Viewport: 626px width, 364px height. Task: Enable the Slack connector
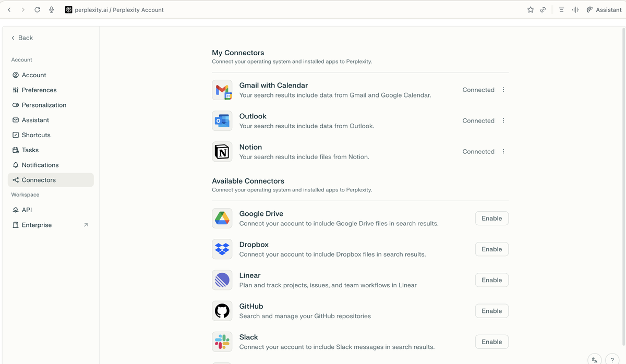(491, 342)
